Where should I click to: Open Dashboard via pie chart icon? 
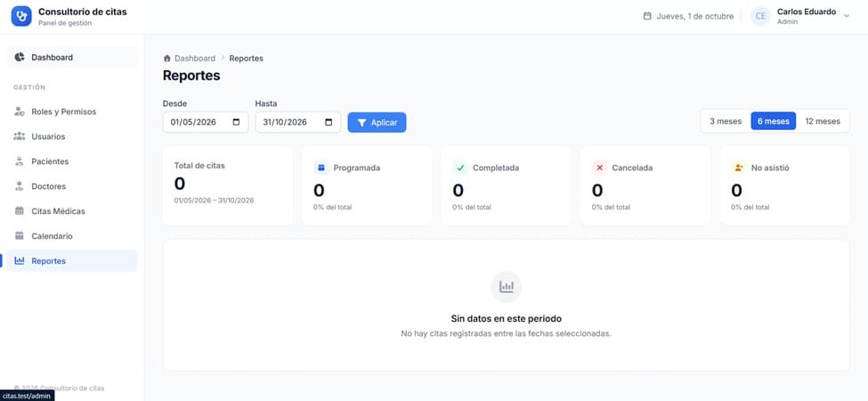[x=20, y=57]
